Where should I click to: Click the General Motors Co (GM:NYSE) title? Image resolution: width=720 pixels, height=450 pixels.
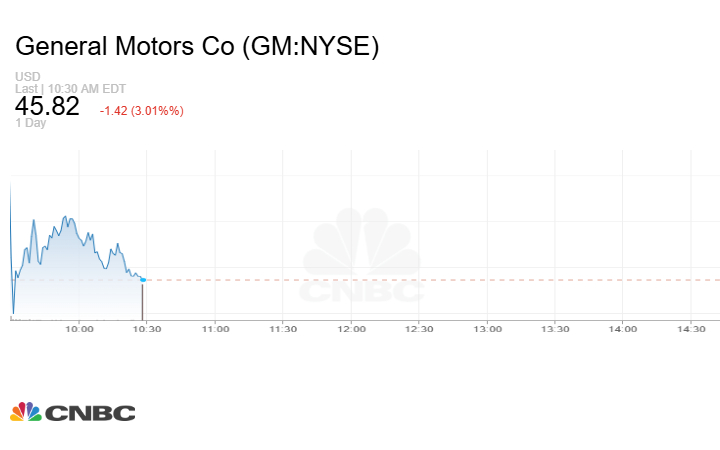pos(198,47)
